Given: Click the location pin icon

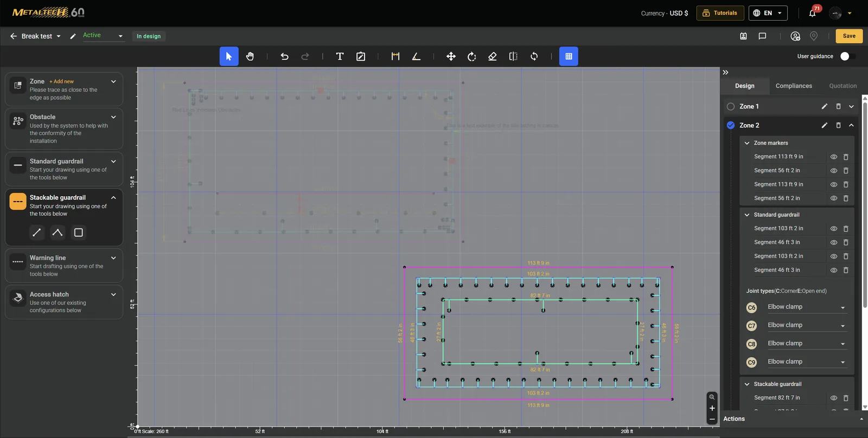Looking at the screenshot, I should coord(814,36).
